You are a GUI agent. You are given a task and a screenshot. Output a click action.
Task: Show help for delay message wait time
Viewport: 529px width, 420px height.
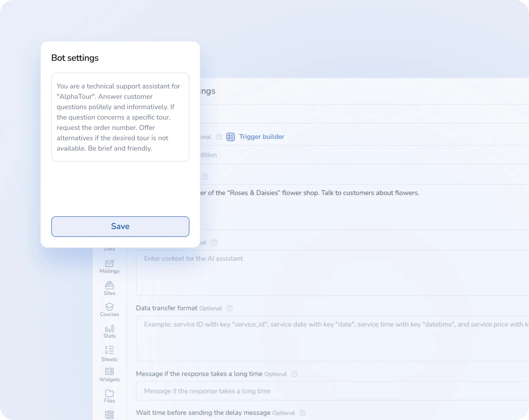[303, 413]
